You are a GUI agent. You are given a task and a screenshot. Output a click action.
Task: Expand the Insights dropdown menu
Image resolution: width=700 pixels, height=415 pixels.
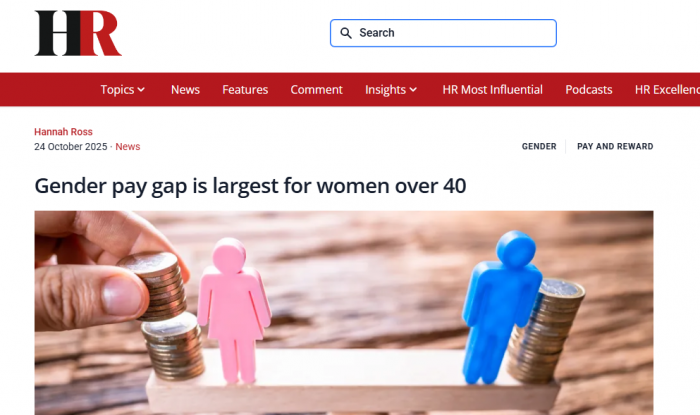(x=391, y=90)
